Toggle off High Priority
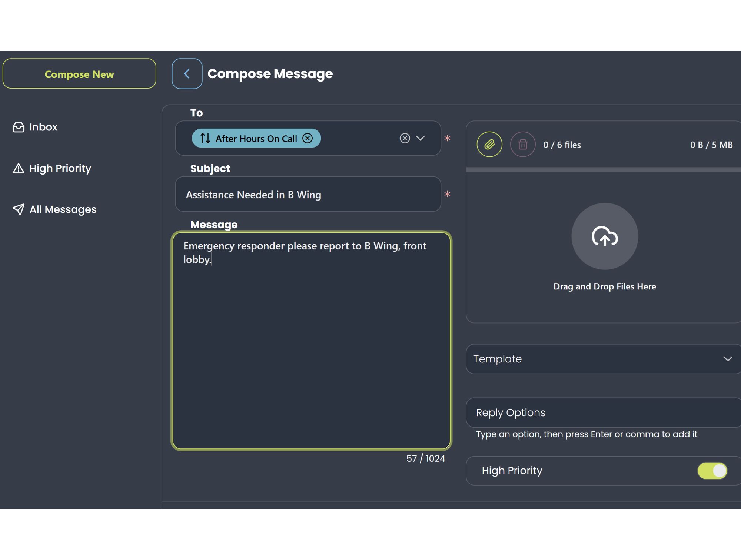The height and width of the screenshot is (560, 741). 712,470
